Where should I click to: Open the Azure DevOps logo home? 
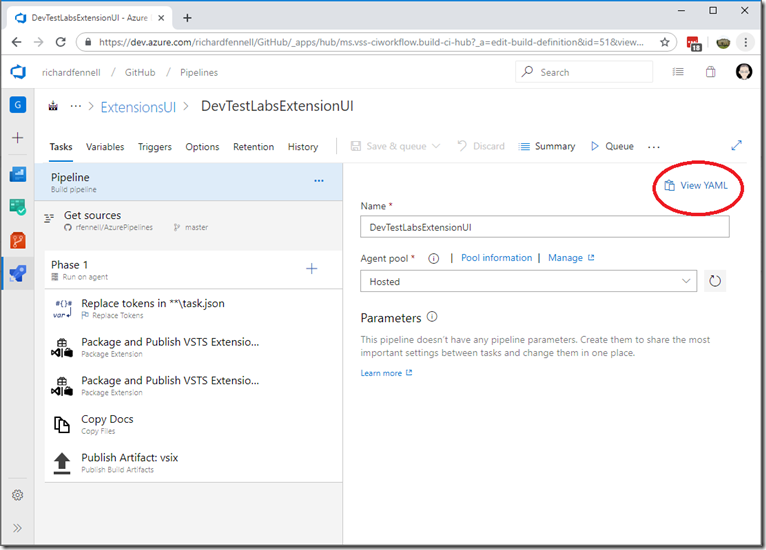click(x=18, y=72)
